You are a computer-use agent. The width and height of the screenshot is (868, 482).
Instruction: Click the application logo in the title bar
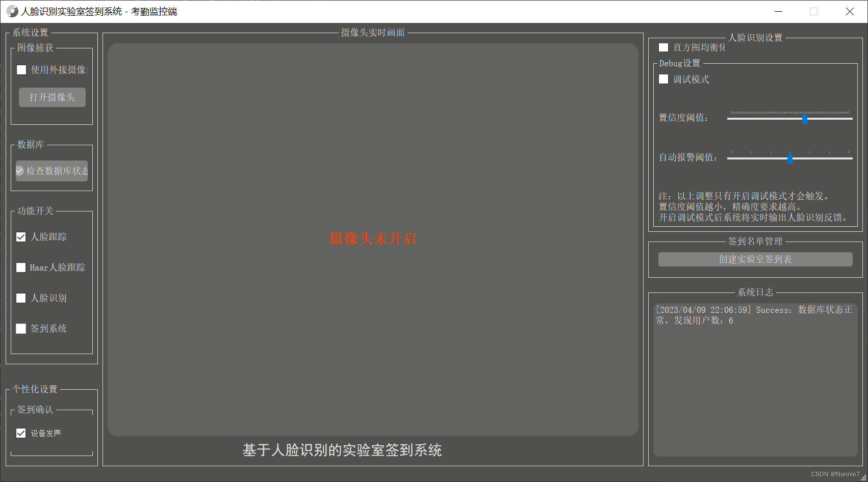pyautogui.click(x=13, y=11)
